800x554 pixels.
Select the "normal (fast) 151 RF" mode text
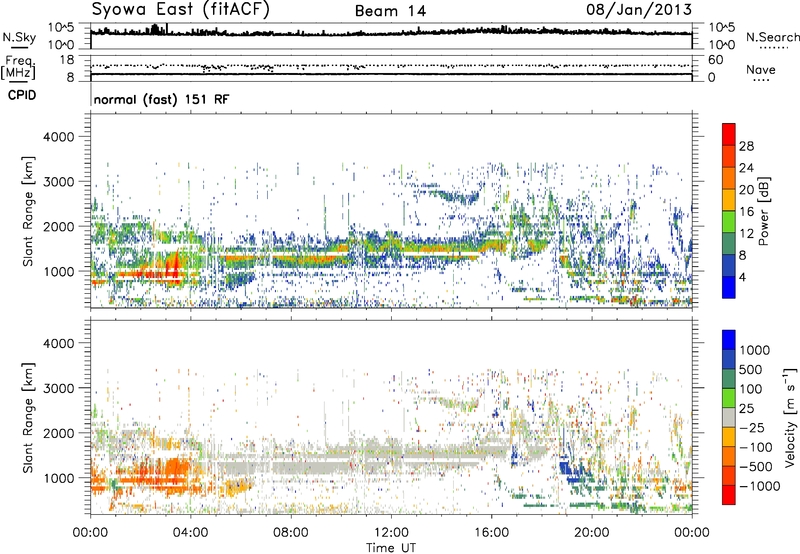click(x=161, y=99)
